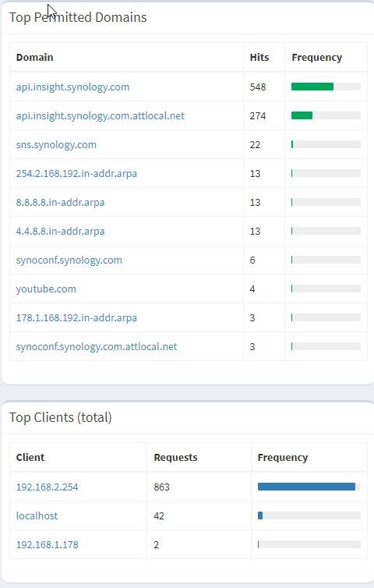This screenshot has width=374, height=588.
Task: Open the youtube.com domain link
Action: (46, 289)
